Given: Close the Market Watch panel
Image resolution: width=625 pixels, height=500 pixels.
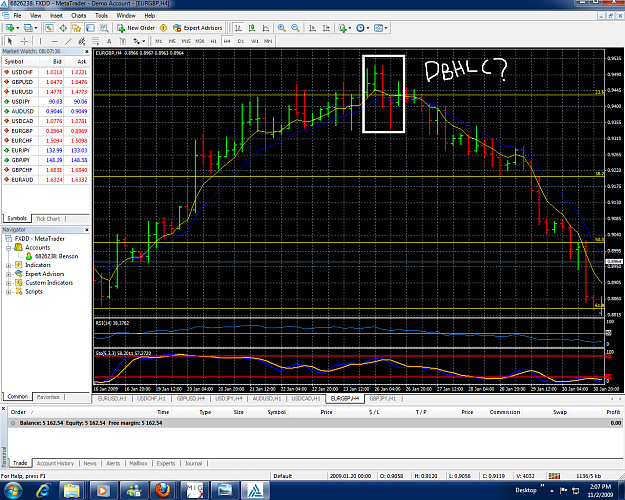Looking at the screenshot, I should tap(86, 51).
